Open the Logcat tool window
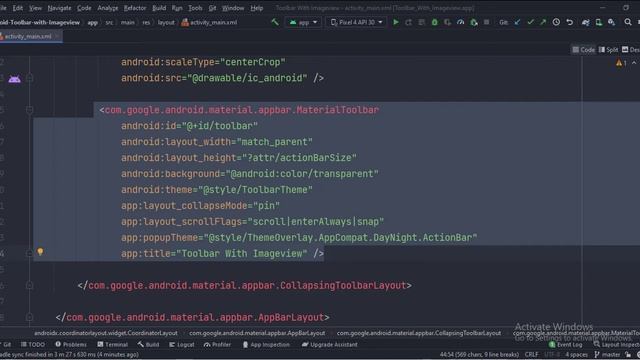 (x=182, y=344)
